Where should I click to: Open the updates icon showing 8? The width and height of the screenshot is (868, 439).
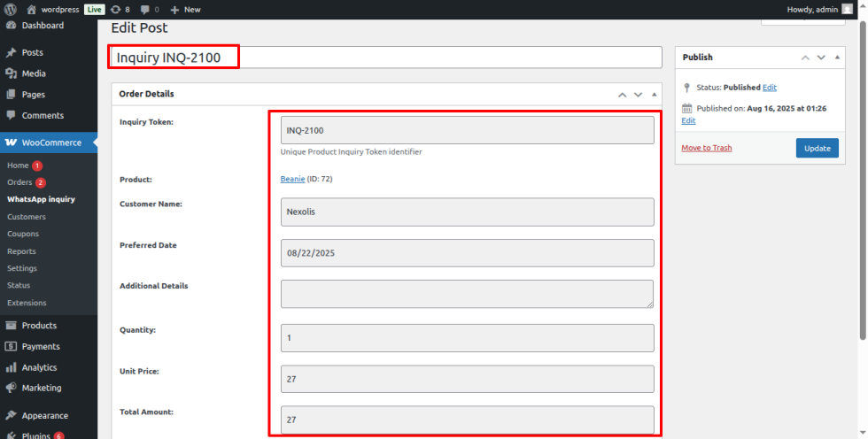[x=120, y=10]
